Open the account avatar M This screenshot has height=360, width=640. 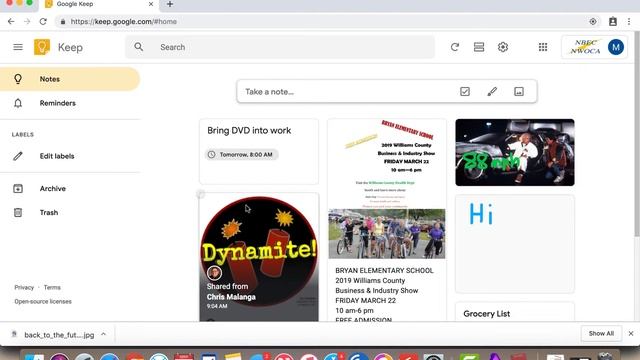click(616, 47)
